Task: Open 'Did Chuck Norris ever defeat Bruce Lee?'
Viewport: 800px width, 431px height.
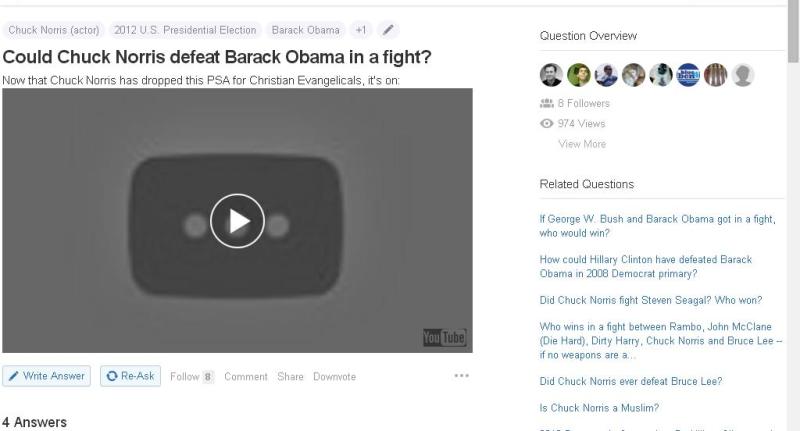Action: click(631, 381)
